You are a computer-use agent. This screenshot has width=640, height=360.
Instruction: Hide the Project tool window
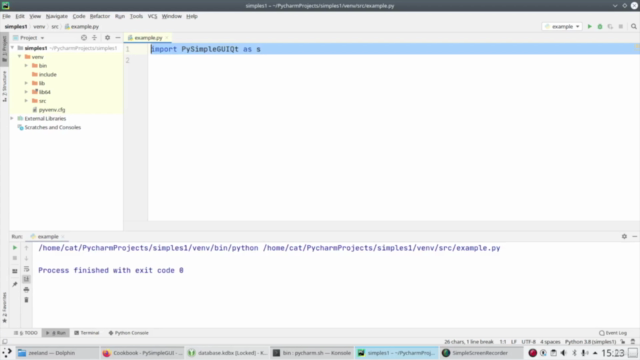pos(118,38)
